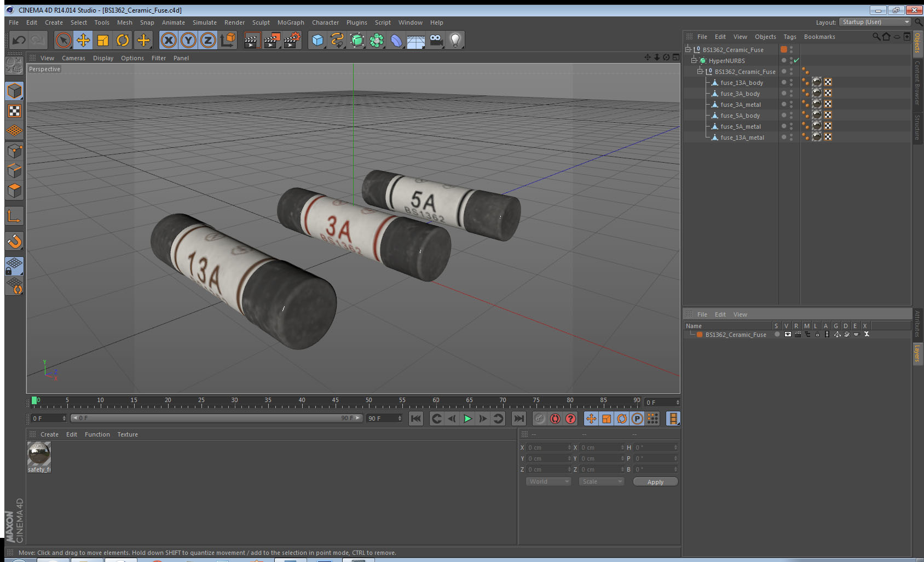Click the timeline range slider bar
This screenshot has width=924, height=562.
(217, 418)
